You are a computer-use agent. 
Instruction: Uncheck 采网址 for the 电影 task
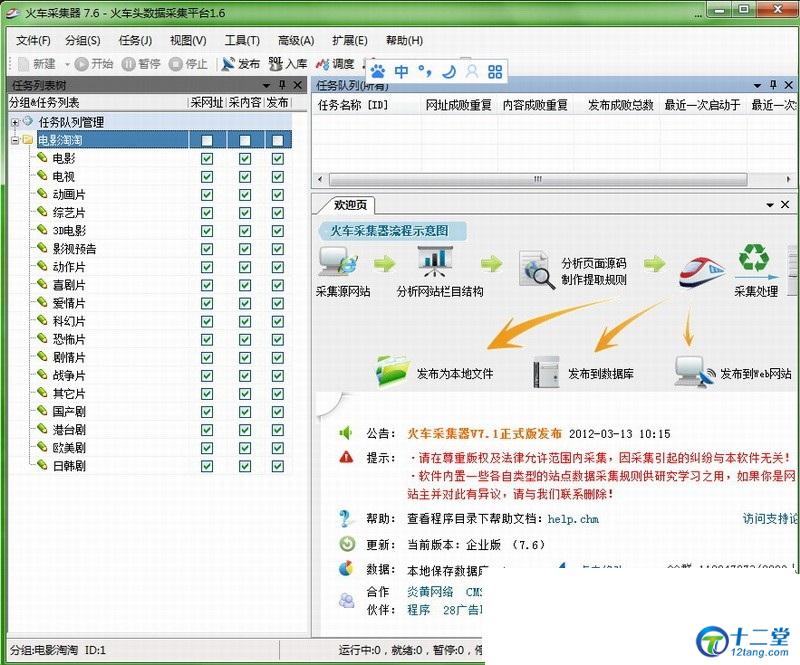pyautogui.click(x=207, y=159)
